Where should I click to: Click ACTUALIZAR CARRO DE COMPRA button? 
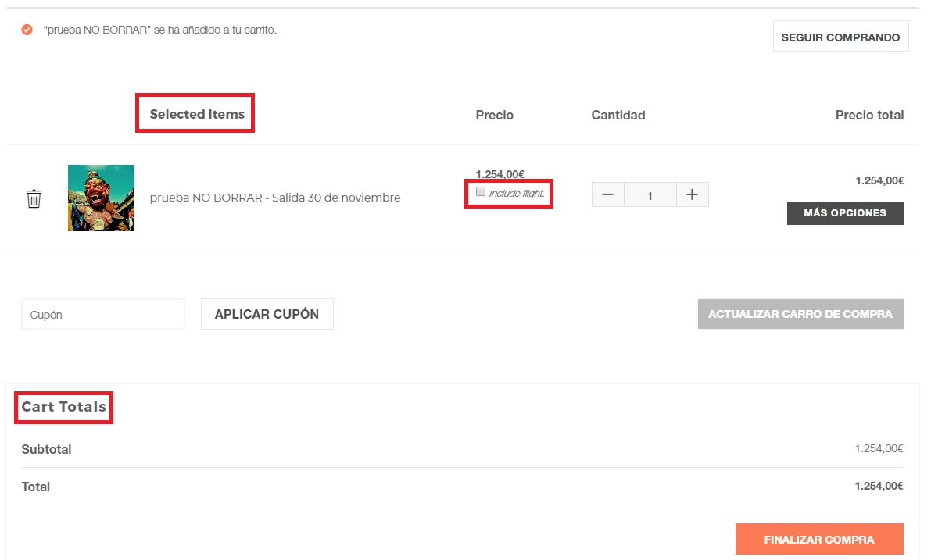point(800,314)
